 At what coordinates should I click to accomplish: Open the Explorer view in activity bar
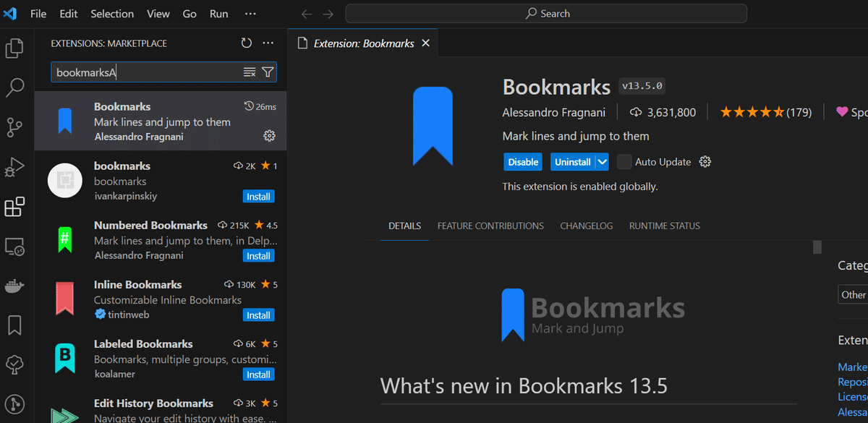pyautogui.click(x=14, y=48)
